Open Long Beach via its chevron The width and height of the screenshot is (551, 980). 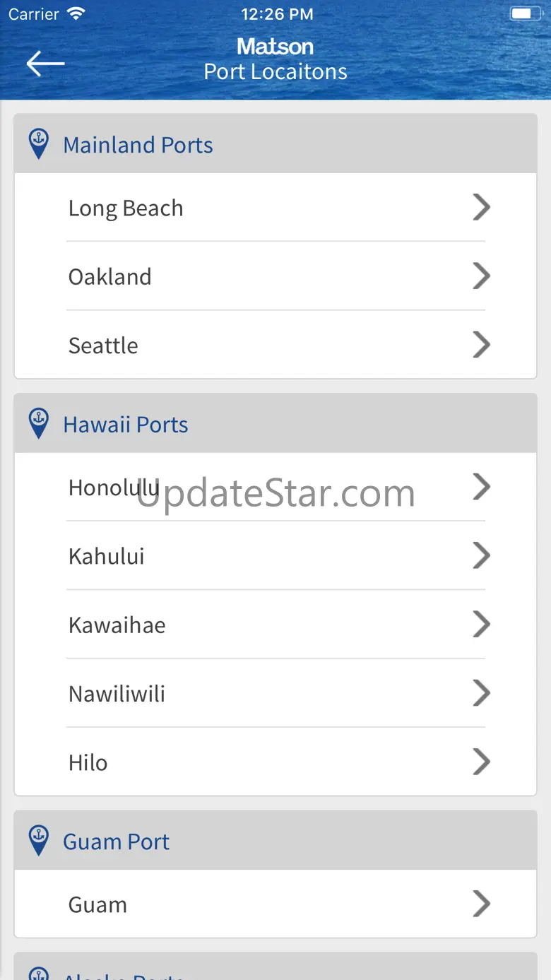[481, 208]
